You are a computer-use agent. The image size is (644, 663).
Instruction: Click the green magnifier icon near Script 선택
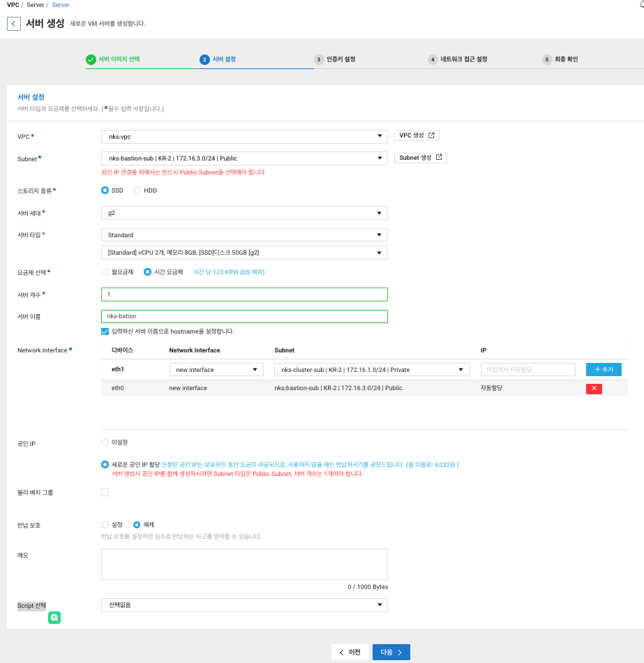54,618
